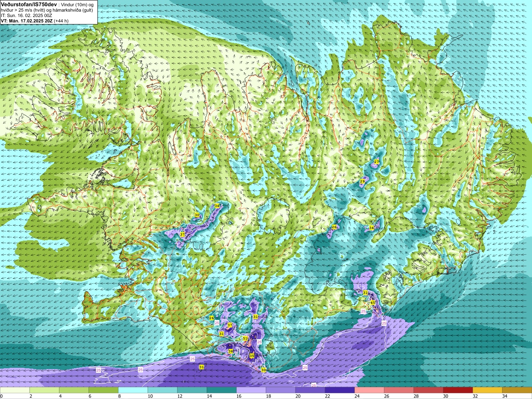Choose the 10–12 m/s turquoise legend swatch
This screenshot has height=399, width=532.
click(163, 390)
